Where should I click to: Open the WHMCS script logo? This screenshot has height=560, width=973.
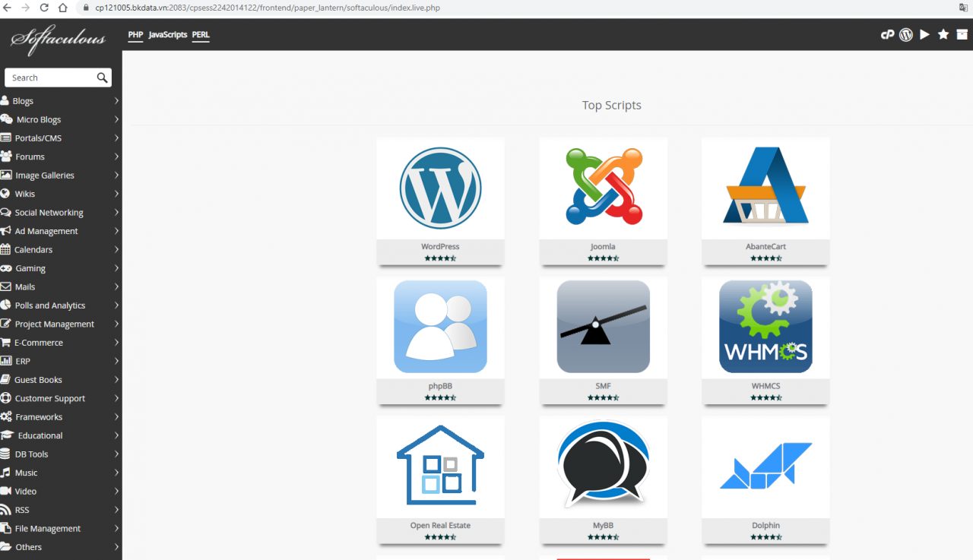tap(765, 327)
